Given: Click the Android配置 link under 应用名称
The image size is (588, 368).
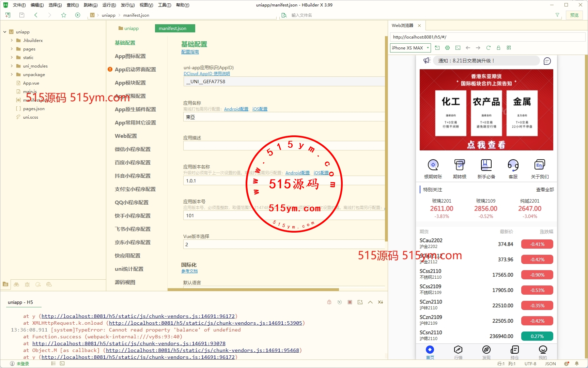Looking at the screenshot, I should (x=236, y=109).
